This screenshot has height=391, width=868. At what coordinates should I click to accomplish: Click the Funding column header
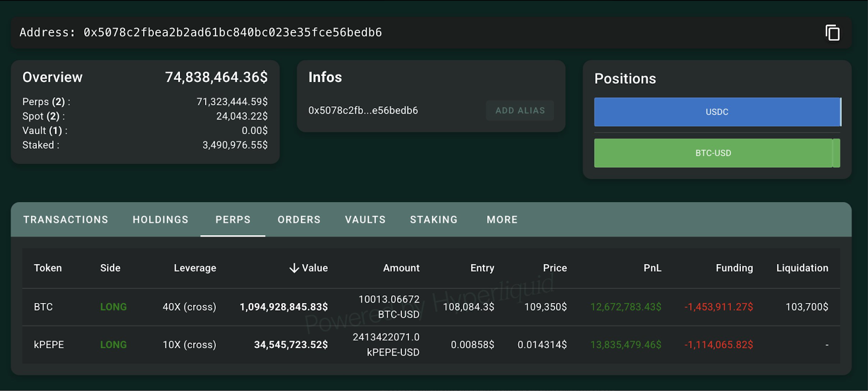tap(734, 268)
